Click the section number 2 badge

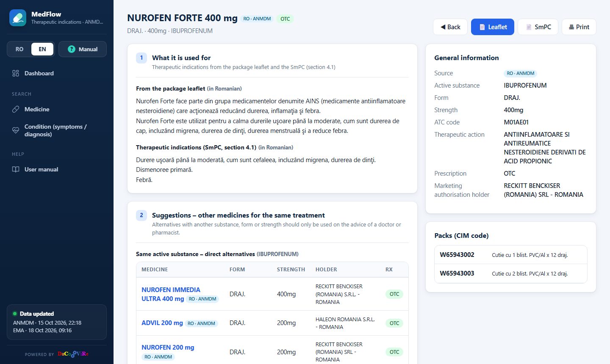[x=141, y=215]
